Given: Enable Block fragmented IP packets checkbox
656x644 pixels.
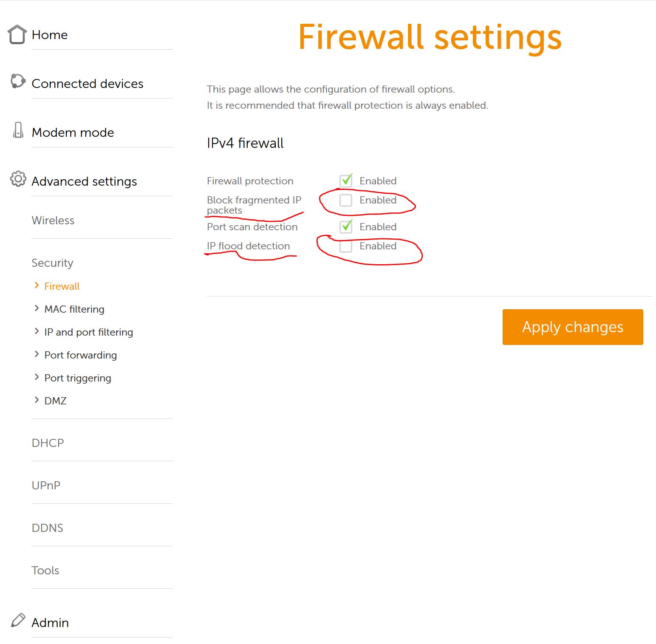Looking at the screenshot, I should coord(346,200).
